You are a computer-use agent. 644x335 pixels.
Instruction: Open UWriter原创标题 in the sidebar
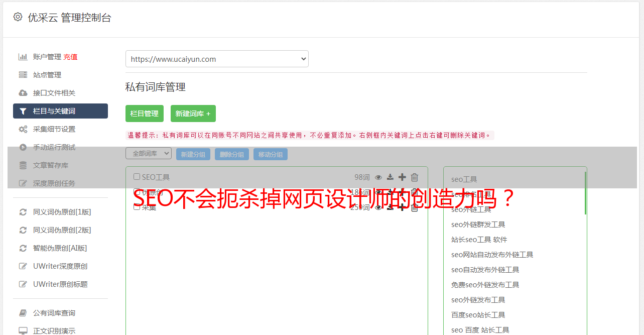(x=60, y=284)
